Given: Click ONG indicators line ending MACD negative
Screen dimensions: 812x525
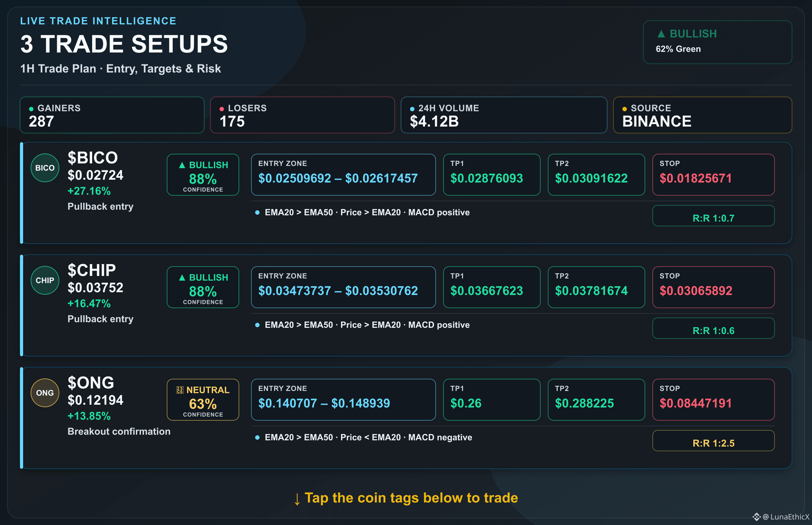Looking at the screenshot, I should point(369,437).
